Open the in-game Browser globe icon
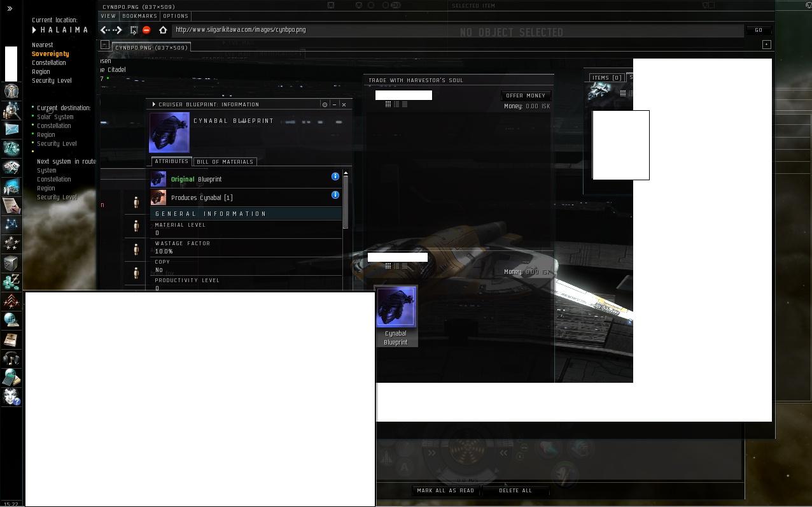812x507 pixels. click(11, 320)
